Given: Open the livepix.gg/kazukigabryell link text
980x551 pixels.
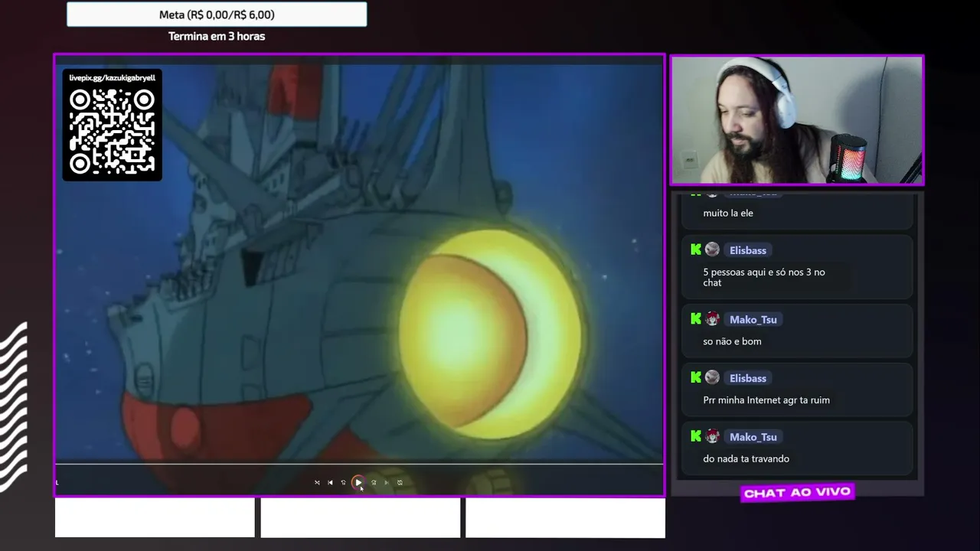Looking at the screenshot, I should point(112,77).
